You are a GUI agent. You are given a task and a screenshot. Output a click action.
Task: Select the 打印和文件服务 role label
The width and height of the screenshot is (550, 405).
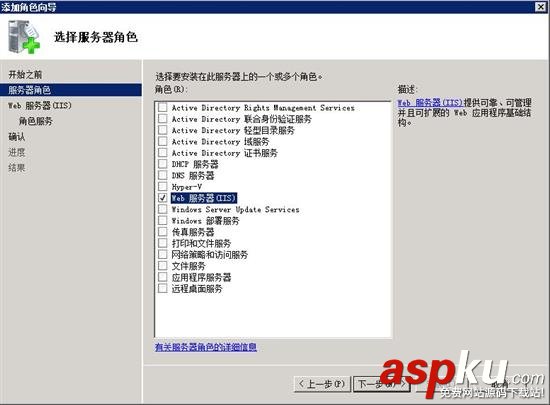pos(201,243)
